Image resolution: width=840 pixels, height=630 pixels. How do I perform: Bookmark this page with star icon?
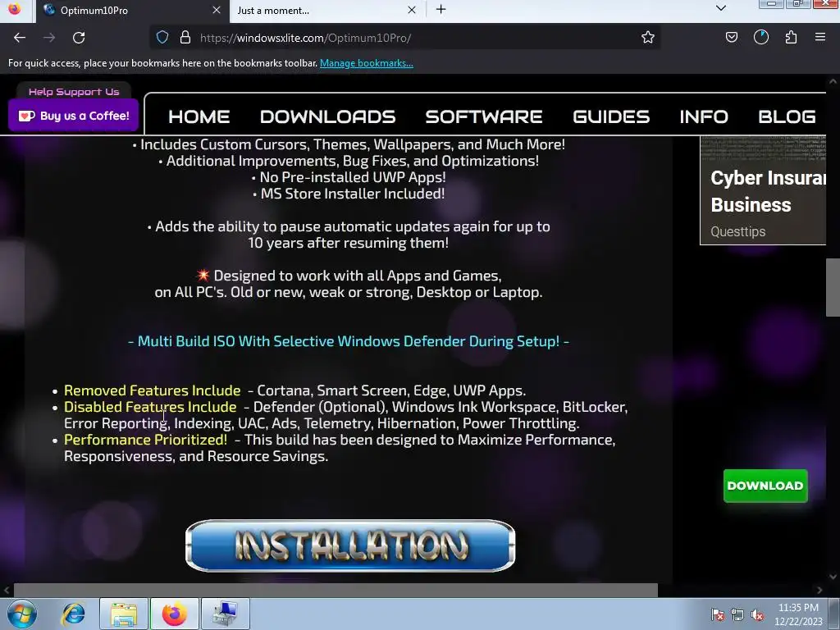pos(648,38)
